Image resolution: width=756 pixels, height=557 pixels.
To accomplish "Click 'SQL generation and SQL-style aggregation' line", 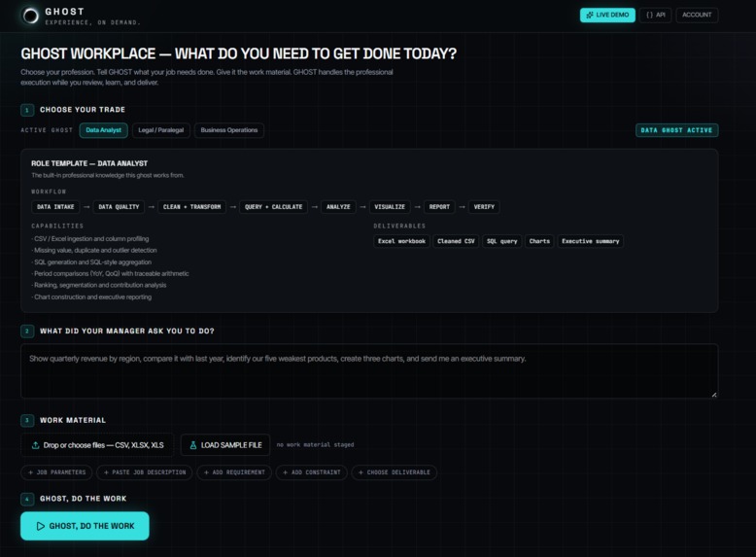I will click(91, 261).
